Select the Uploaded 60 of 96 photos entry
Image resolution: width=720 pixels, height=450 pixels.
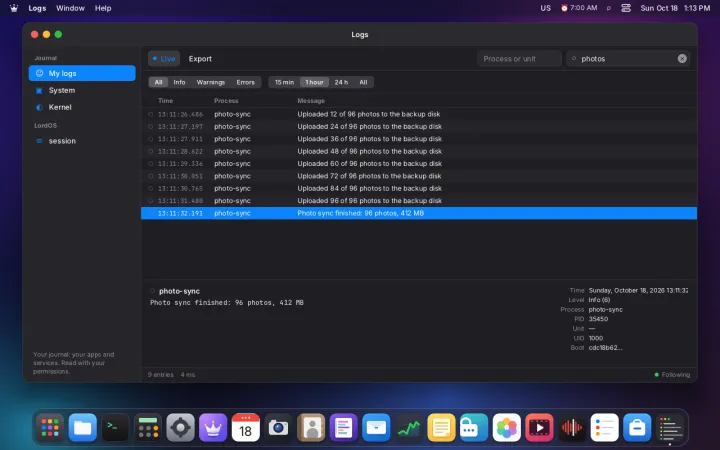(419, 163)
